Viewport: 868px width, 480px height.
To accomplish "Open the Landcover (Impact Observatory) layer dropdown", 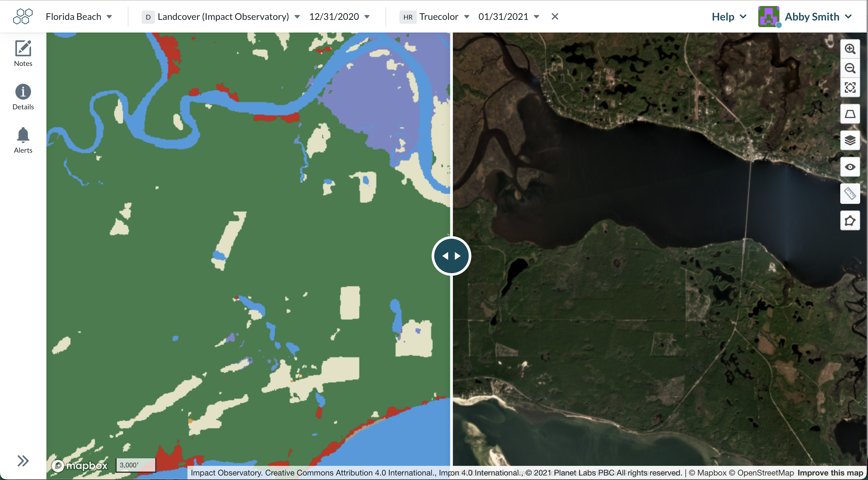I will point(221,17).
